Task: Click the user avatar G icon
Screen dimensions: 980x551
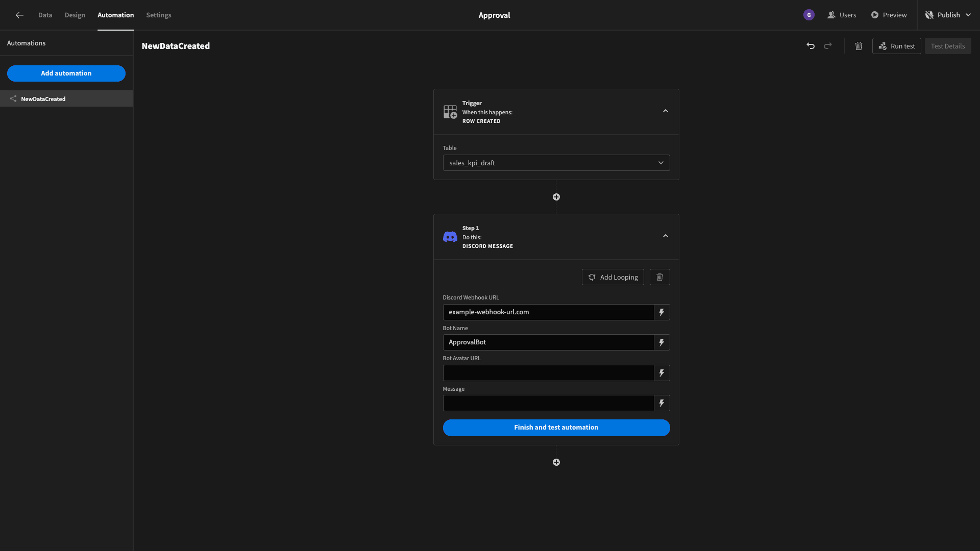Action: click(x=808, y=15)
